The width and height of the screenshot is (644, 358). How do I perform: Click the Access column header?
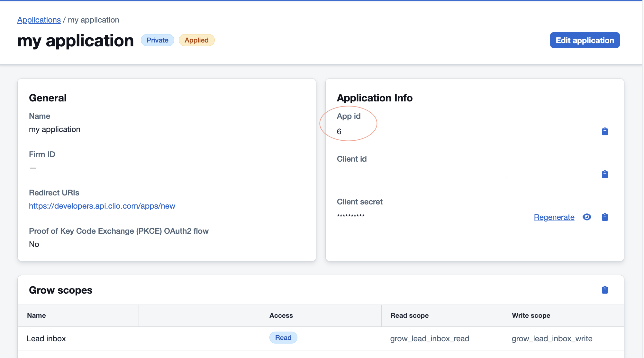(281, 316)
